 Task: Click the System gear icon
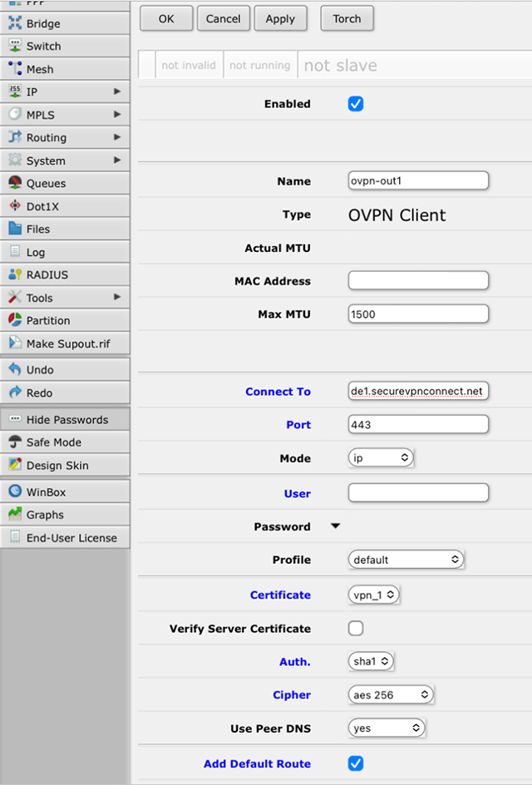(x=15, y=160)
